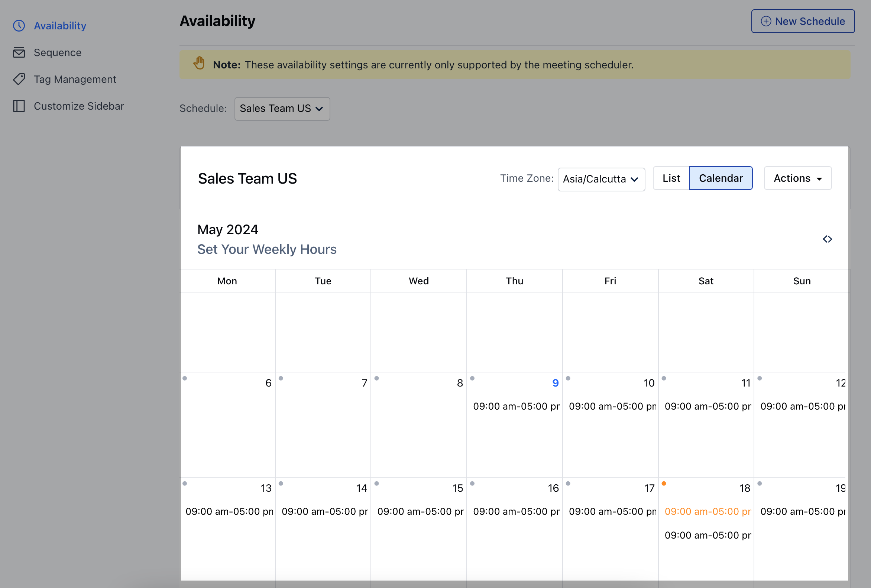Select date number 8 in the calendar

(460, 383)
